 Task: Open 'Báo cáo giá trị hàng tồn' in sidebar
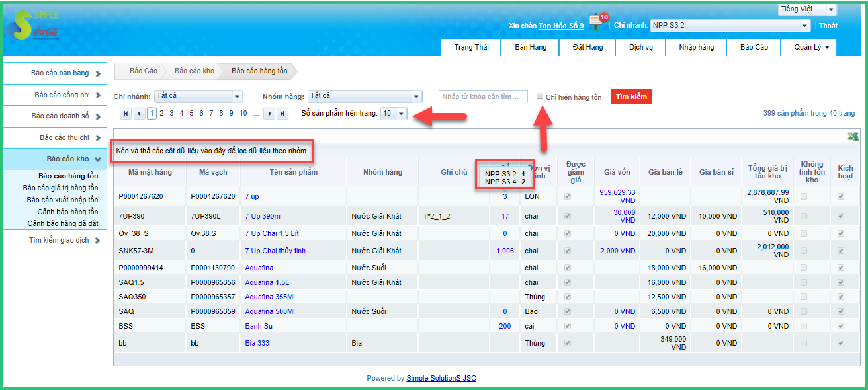coord(60,188)
